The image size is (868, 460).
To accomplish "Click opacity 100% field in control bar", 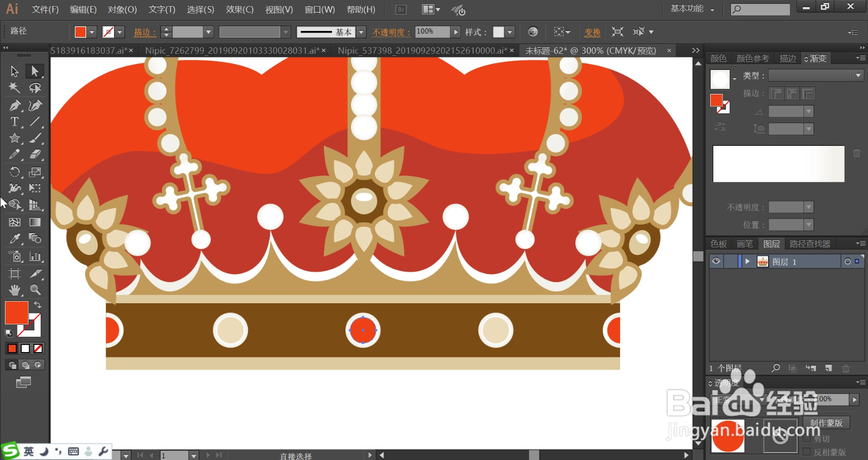I will 432,32.
